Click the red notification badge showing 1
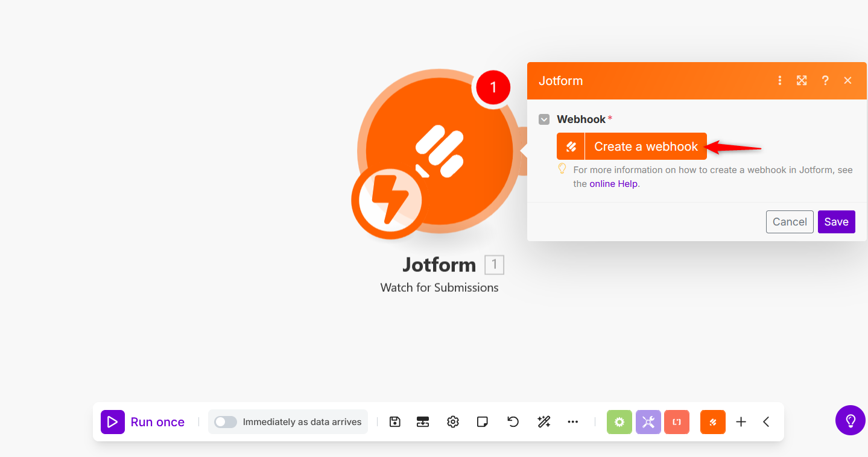 click(x=493, y=88)
